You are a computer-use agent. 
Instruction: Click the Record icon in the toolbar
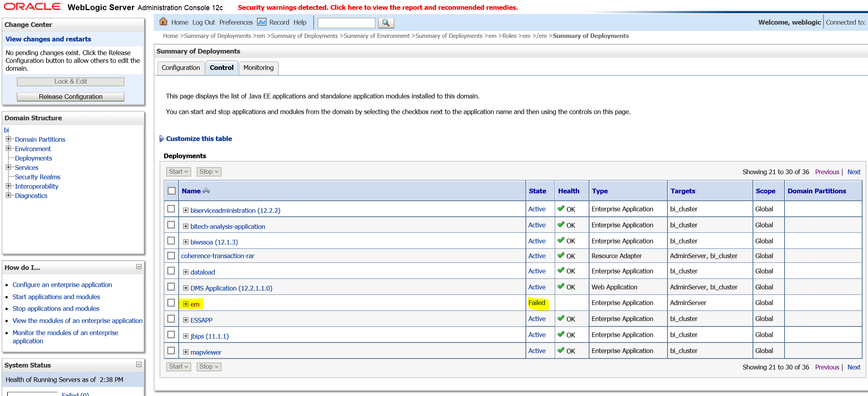pyautogui.click(x=262, y=22)
